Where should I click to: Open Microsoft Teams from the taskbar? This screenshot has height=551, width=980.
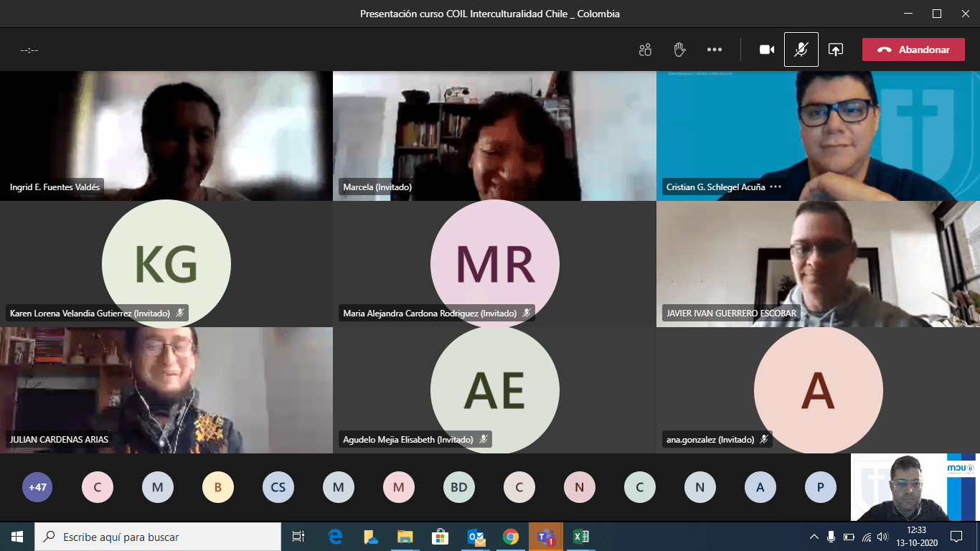pos(546,537)
